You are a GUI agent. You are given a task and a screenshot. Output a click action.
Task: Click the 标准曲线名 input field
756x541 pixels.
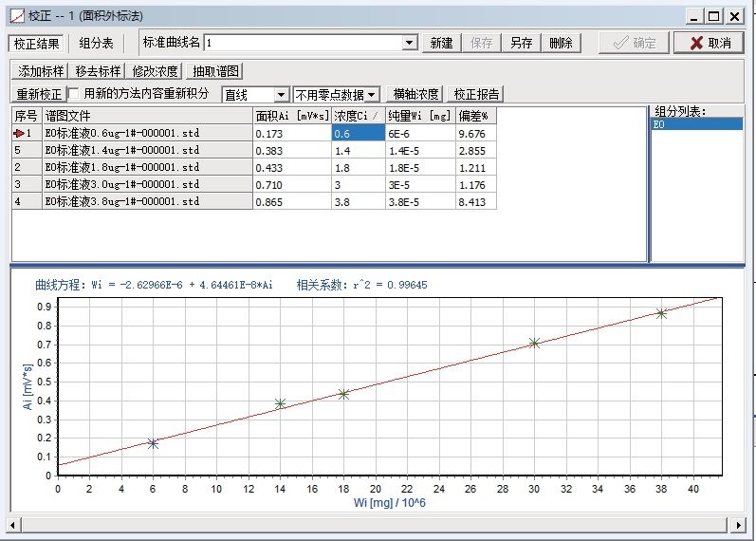[304, 43]
